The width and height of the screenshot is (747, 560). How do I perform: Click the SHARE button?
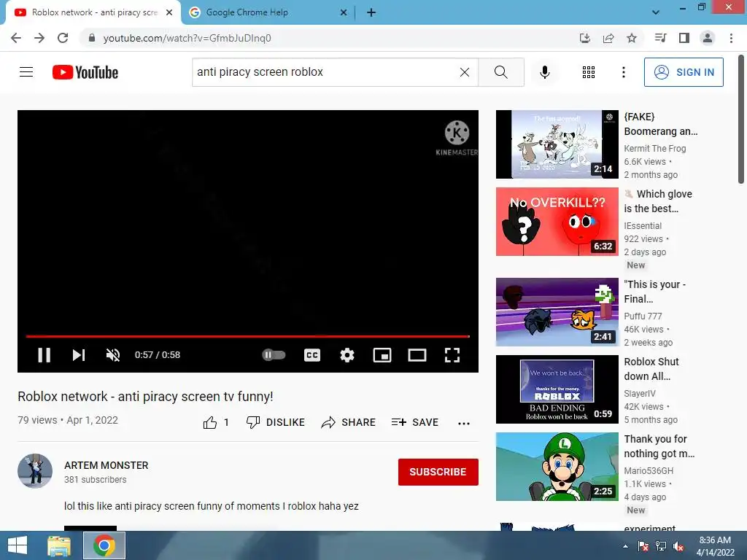pyautogui.click(x=348, y=422)
